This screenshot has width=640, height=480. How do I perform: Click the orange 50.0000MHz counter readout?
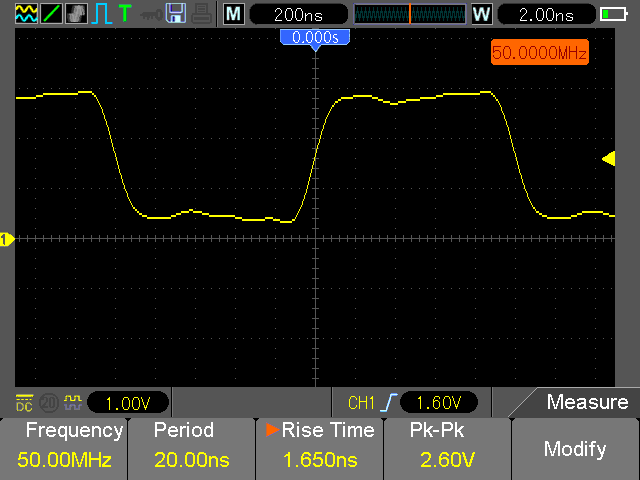coord(540,52)
